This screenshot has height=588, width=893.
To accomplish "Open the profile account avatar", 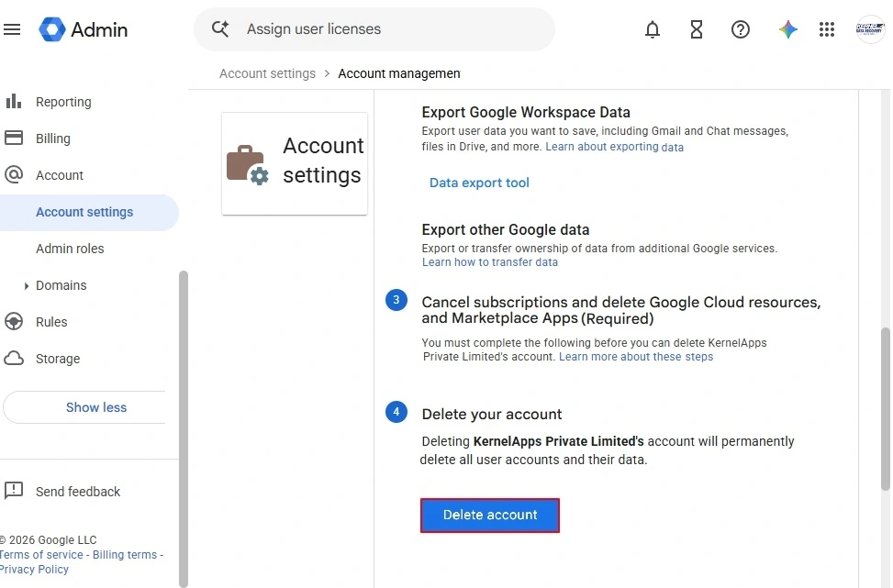I will pos(870,29).
